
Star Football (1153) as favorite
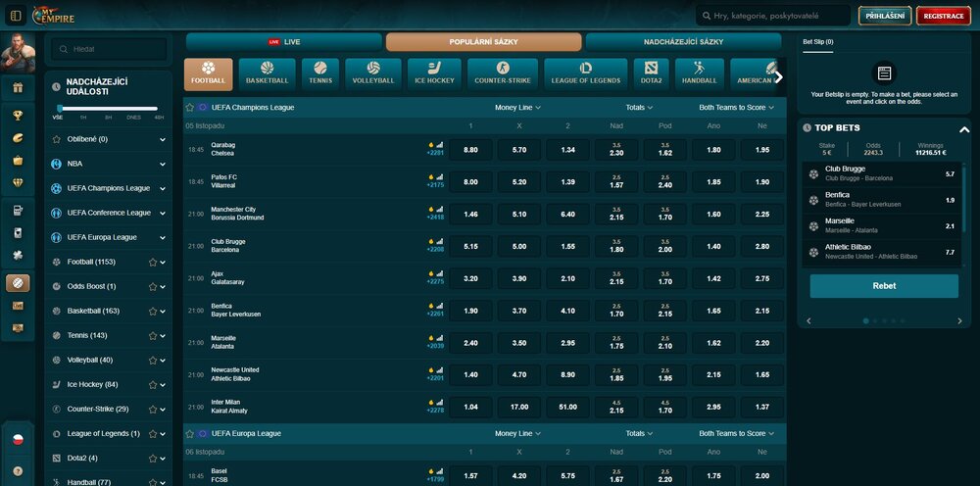pyautogui.click(x=152, y=262)
